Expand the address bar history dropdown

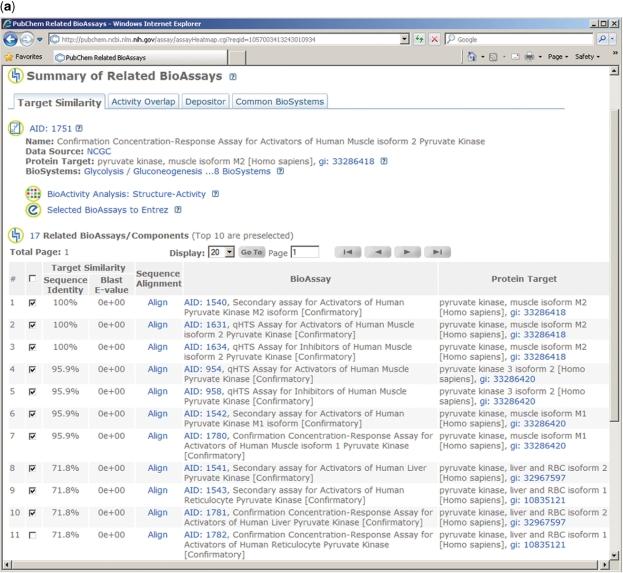(404, 39)
